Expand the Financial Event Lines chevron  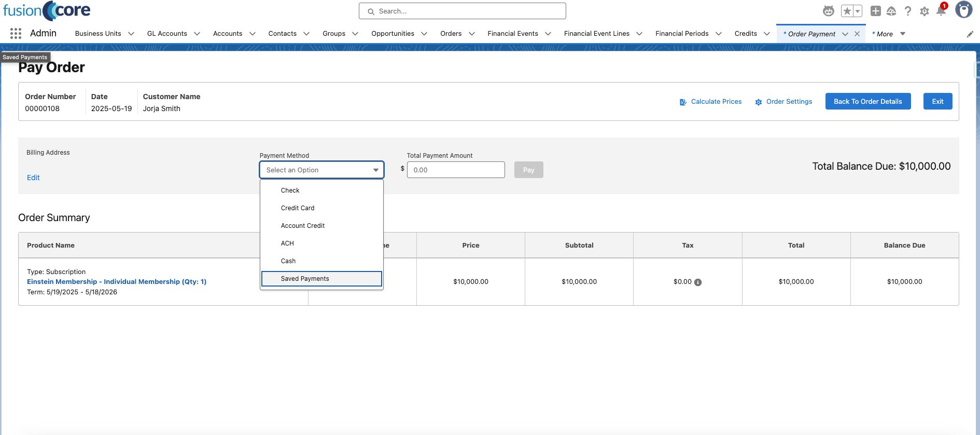[x=639, y=34]
